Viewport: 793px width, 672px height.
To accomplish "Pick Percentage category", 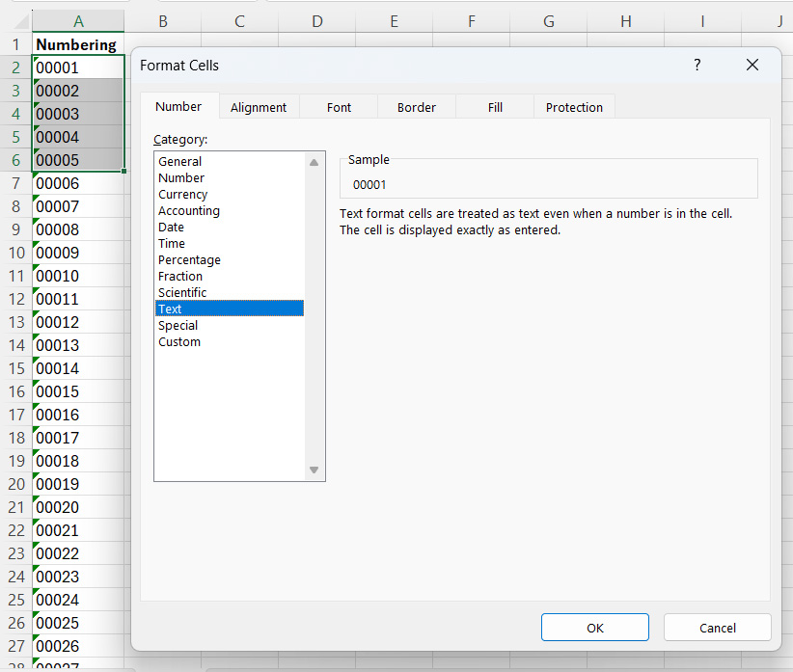I will 230,259.
